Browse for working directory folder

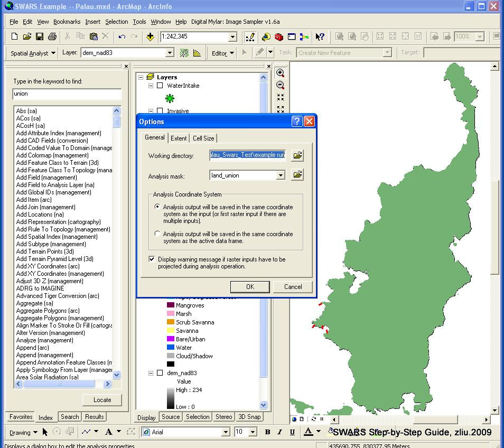[x=297, y=155]
